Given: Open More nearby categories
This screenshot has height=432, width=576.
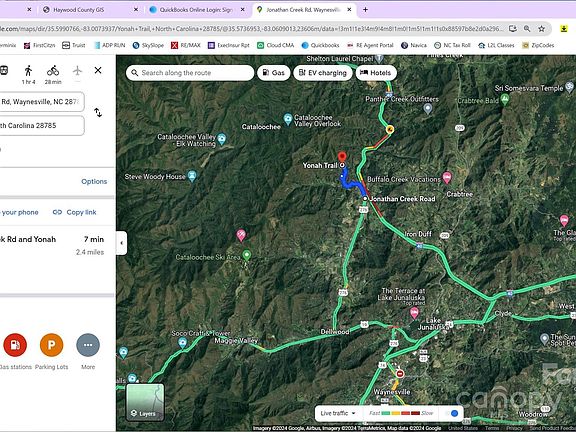Looking at the screenshot, I should [88, 345].
